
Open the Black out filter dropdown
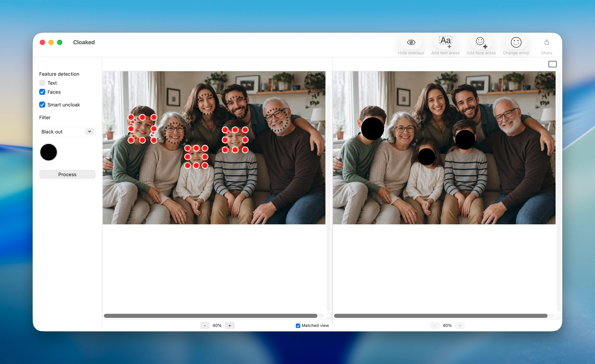(x=67, y=132)
